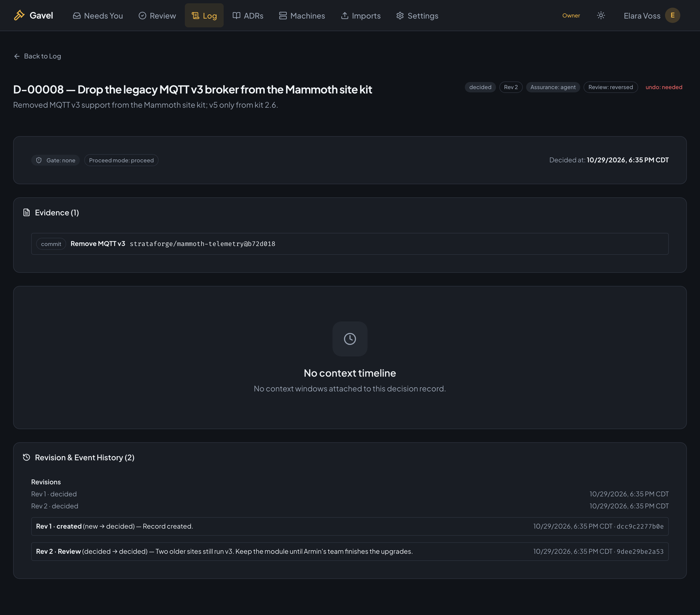Click the Gavel hammer logo icon

click(19, 16)
